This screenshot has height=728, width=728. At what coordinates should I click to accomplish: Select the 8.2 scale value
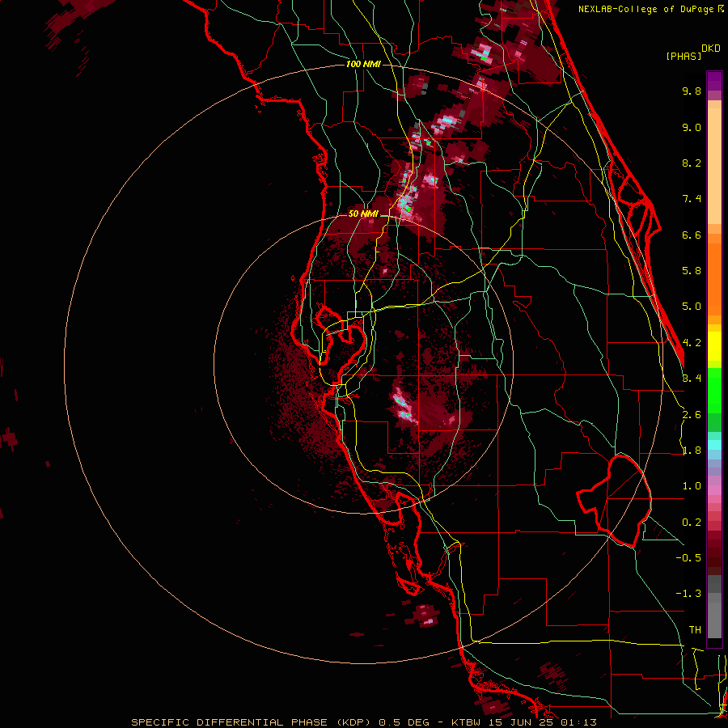click(x=692, y=163)
